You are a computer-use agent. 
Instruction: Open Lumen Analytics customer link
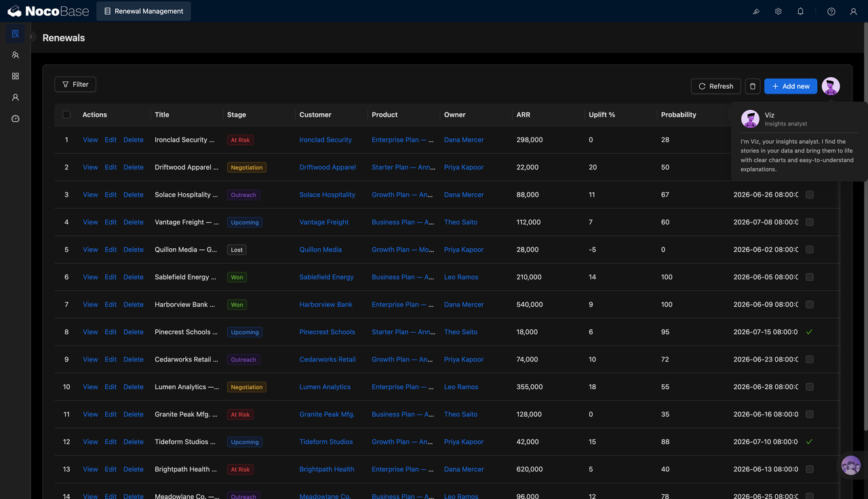click(325, 387)
